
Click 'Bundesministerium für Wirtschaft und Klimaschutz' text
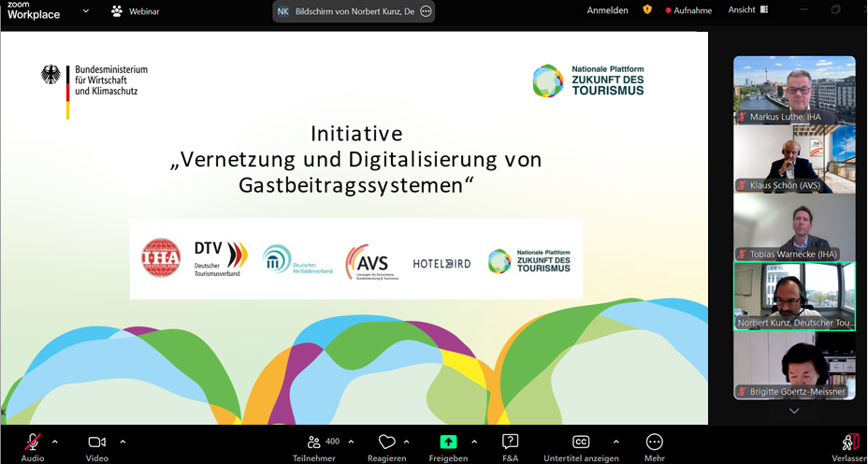click(111, 80)
